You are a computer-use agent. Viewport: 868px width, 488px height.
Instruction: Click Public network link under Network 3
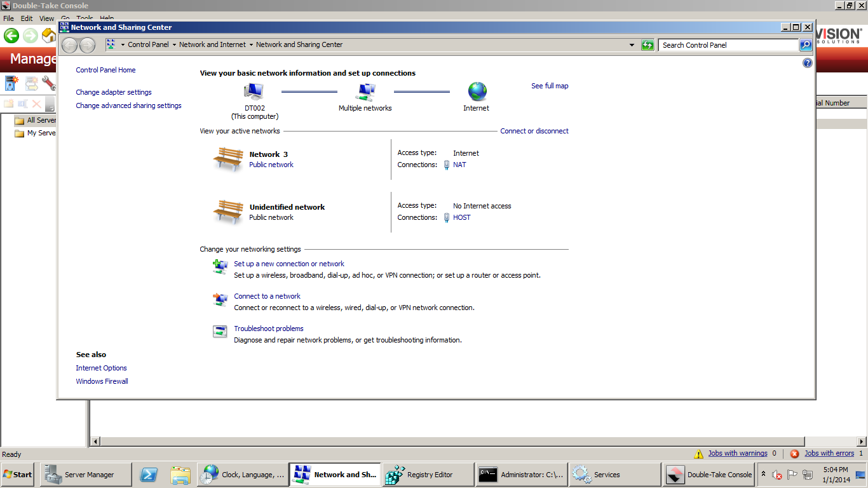click(271, 165)
